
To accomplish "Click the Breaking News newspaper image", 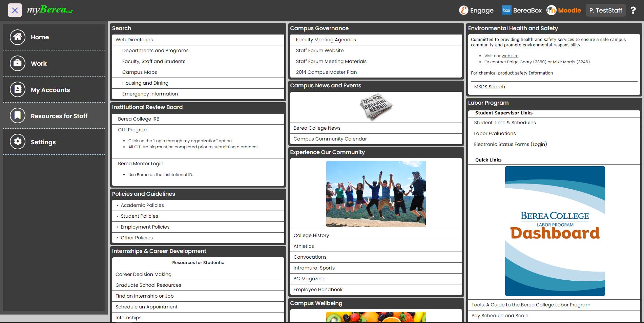I will 376,107.
